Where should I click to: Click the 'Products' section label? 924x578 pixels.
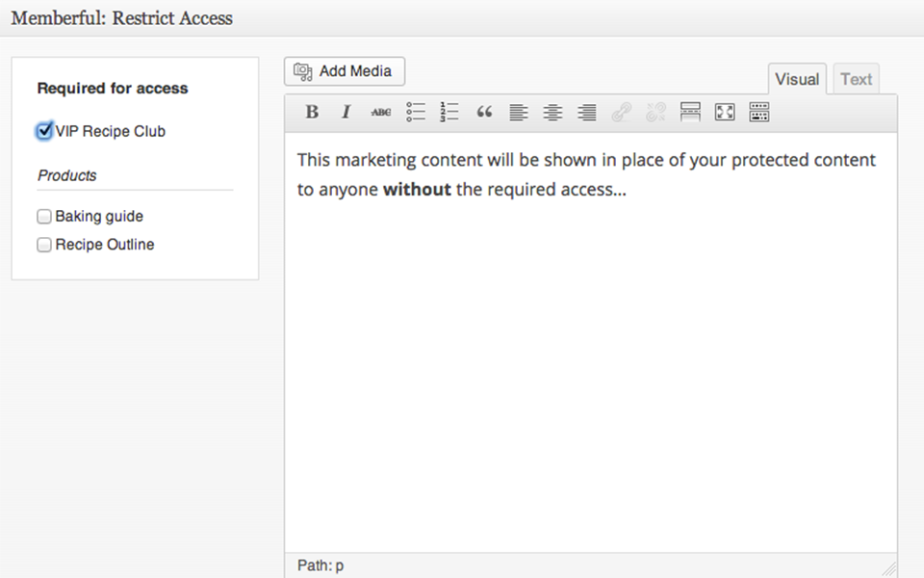pos(66,175)
